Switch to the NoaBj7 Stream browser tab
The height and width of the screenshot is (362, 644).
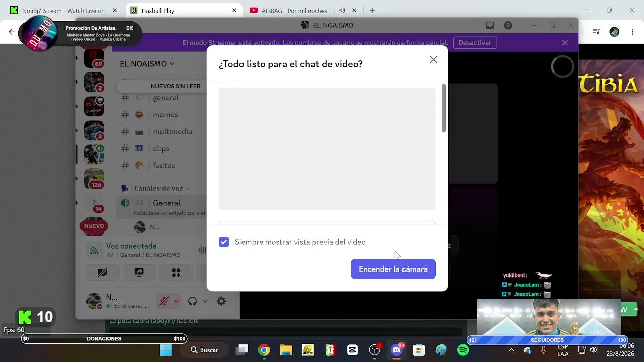coord(63,10)
